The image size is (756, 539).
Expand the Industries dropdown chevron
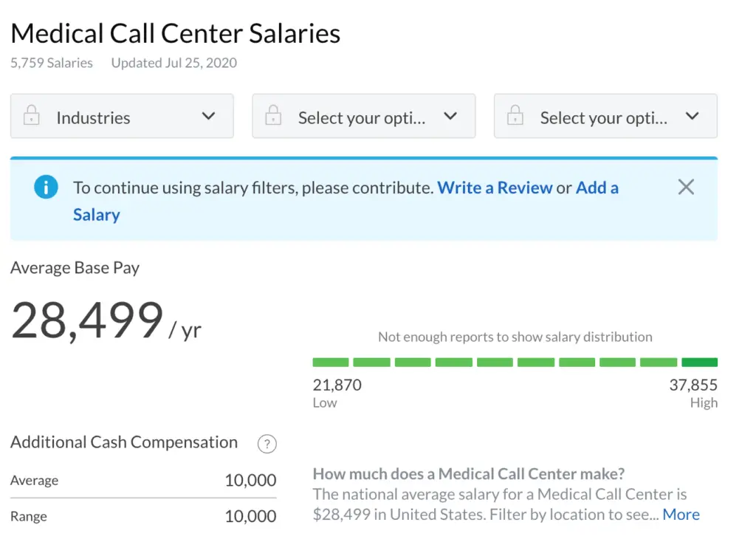208,116
